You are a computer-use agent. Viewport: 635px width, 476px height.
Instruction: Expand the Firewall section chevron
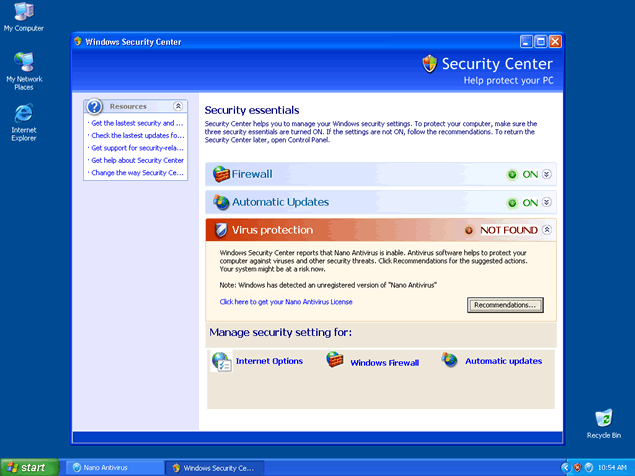coord(547,174)
